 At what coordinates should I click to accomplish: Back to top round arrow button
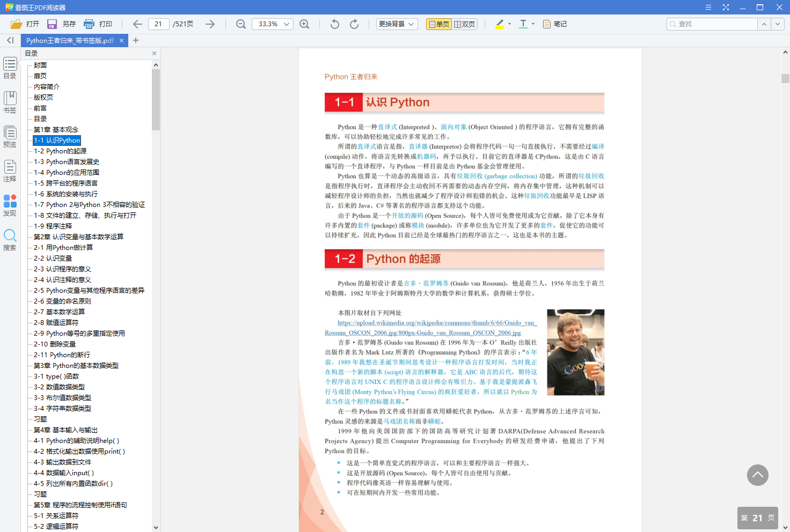pos(758,475)
